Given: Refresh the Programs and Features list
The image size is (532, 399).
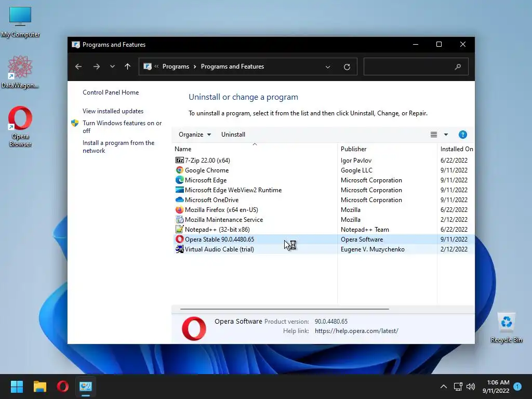Looking at the screenshot, I should tap(347, 67).
